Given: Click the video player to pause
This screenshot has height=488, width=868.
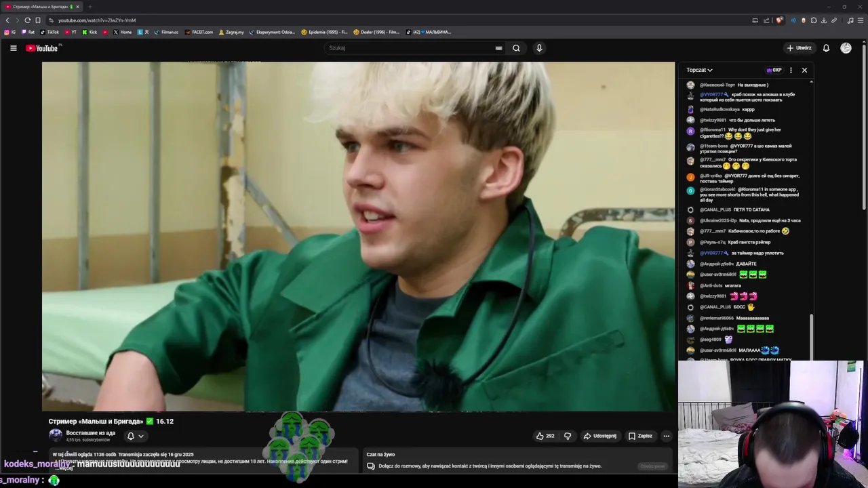Looking at the screenshot, I should click(x=358, y=237).
